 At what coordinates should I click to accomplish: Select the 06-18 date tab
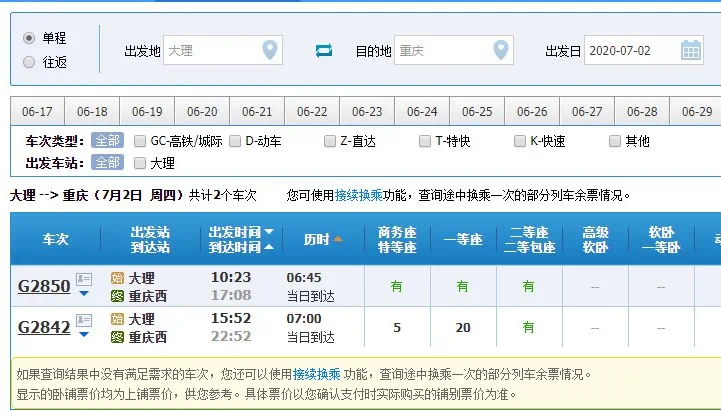tap(92, 111)
